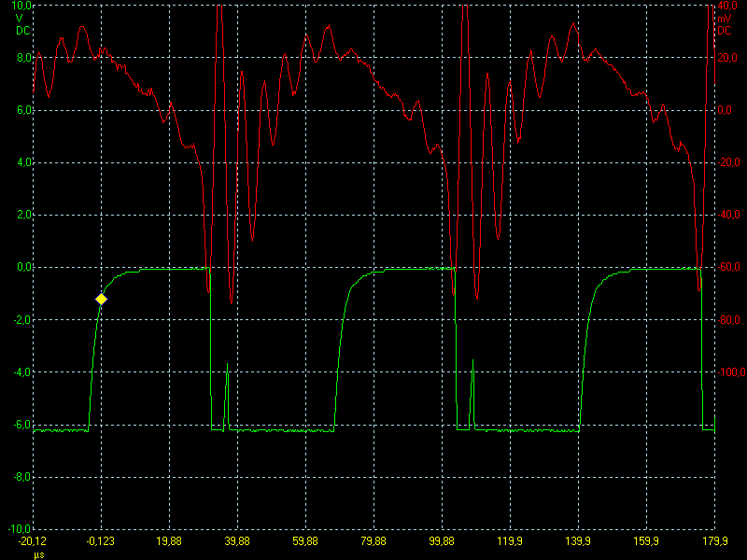Click the 8,0 green voltage axis label
The image size is (747, 560).
point(24,58)
